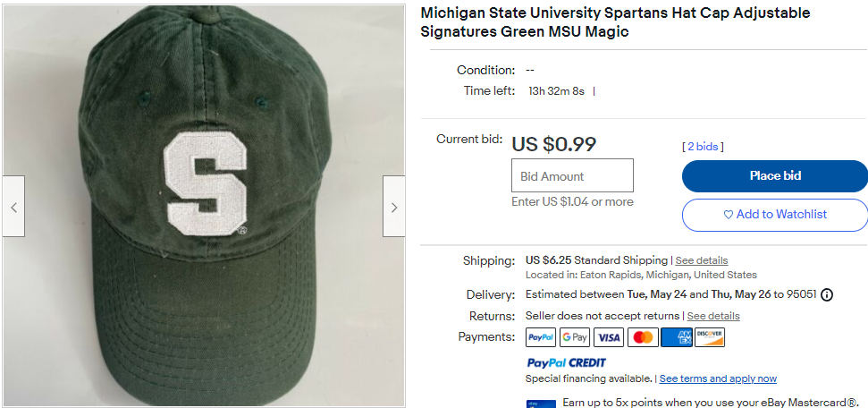The image size is (868, 408).
Task: See details for the returns policy
Action: [713, 316]
